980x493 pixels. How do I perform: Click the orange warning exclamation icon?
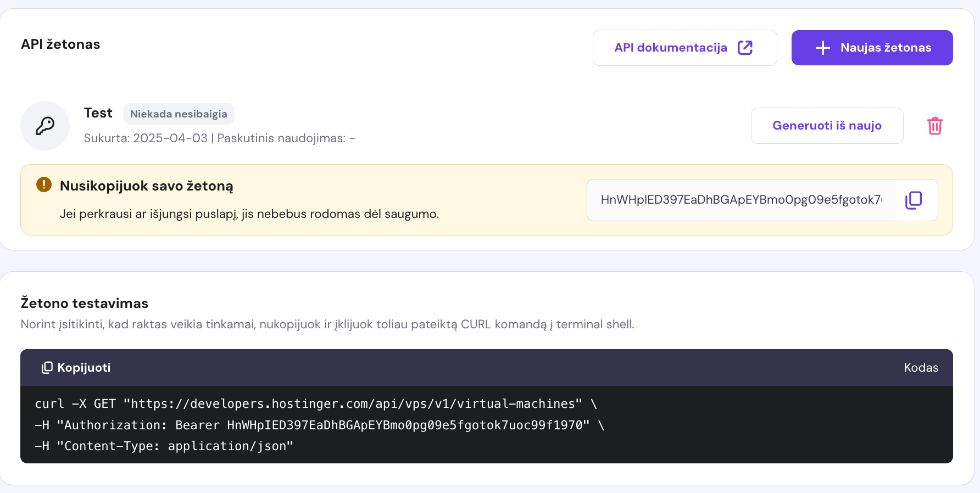44,184
